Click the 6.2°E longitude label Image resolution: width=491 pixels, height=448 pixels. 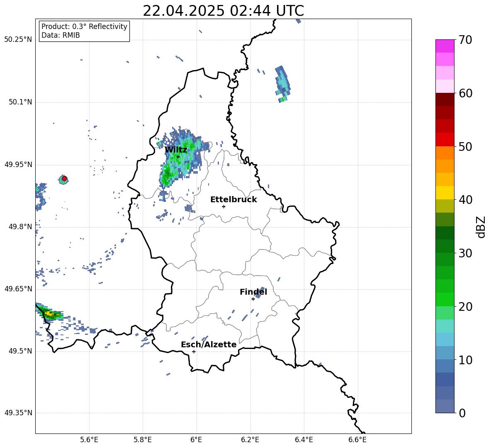[250, 440]
